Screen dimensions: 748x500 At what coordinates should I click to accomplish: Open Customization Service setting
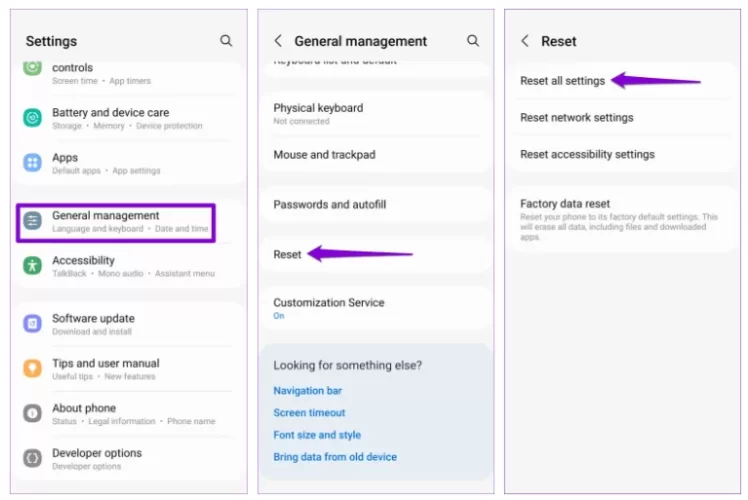(x=328, y=303)
